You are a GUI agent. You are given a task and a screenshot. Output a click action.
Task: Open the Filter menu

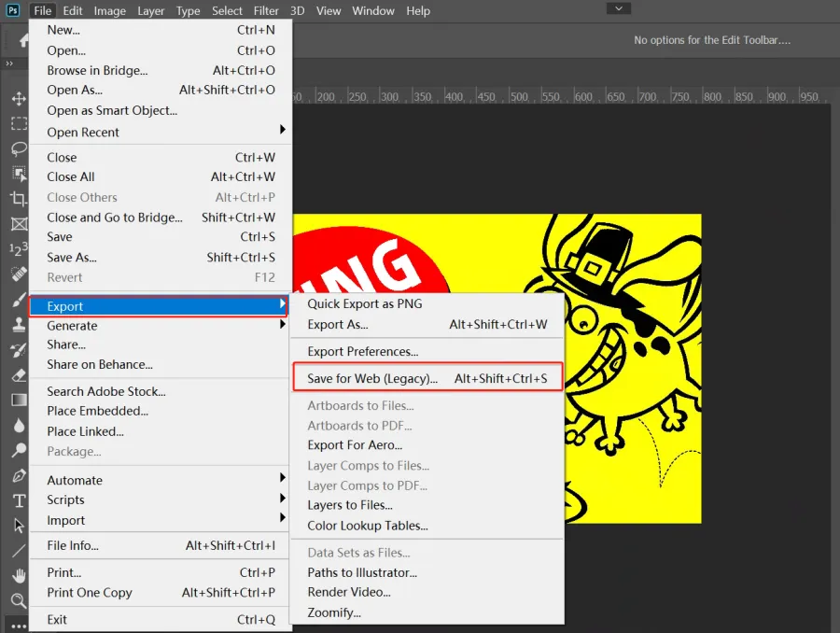[266, 10]
